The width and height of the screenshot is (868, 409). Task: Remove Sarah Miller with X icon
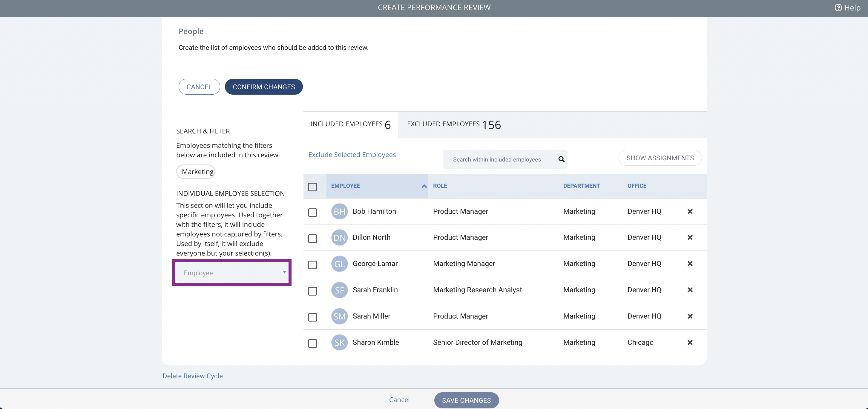coord(690,316)
